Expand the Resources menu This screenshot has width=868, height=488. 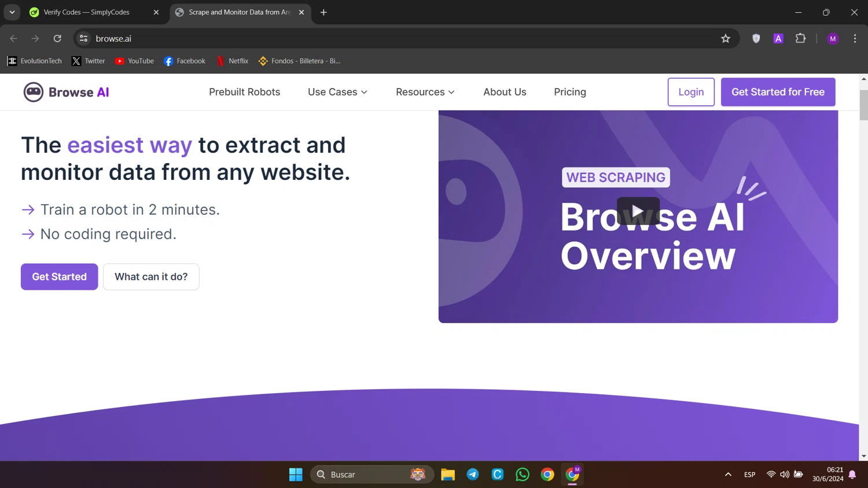click(x=425, y=92)
